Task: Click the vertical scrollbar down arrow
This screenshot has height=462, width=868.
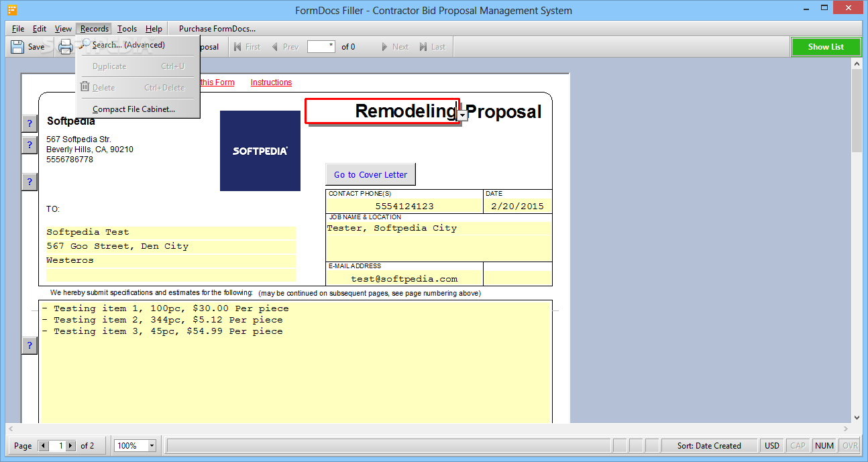Action: coord(857,417)
